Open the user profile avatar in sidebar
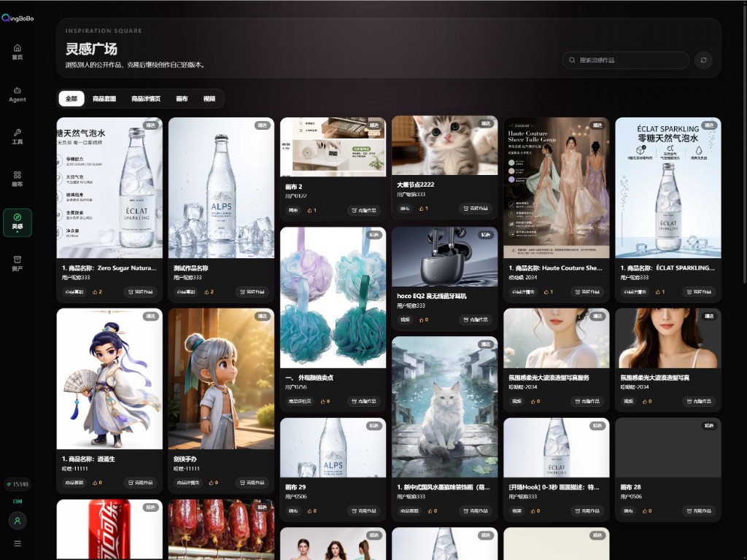This screenshot has width=747, height=560. point(18,521)
